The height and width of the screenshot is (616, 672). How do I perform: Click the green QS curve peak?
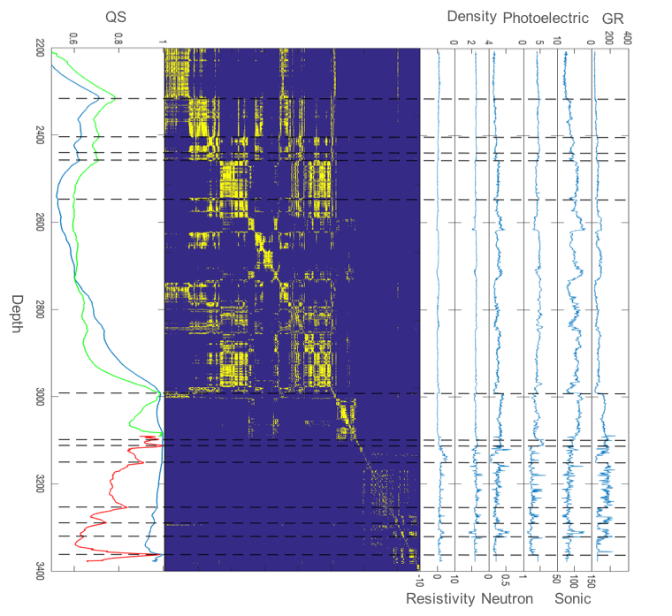[x=115, y=98]
